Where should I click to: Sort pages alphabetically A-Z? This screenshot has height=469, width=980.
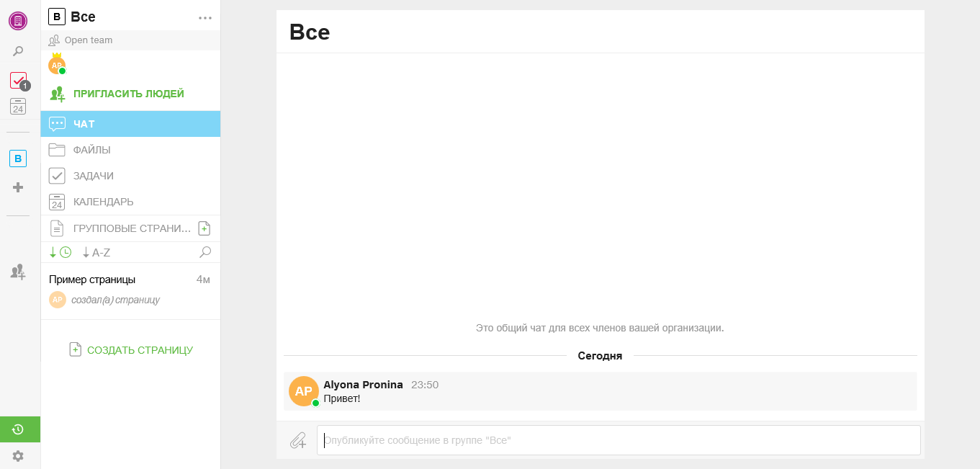[96, 252]
